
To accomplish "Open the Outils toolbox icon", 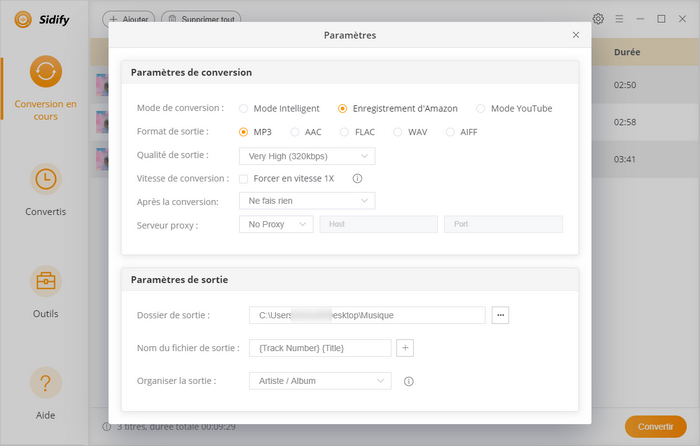I will click(45, 281).
